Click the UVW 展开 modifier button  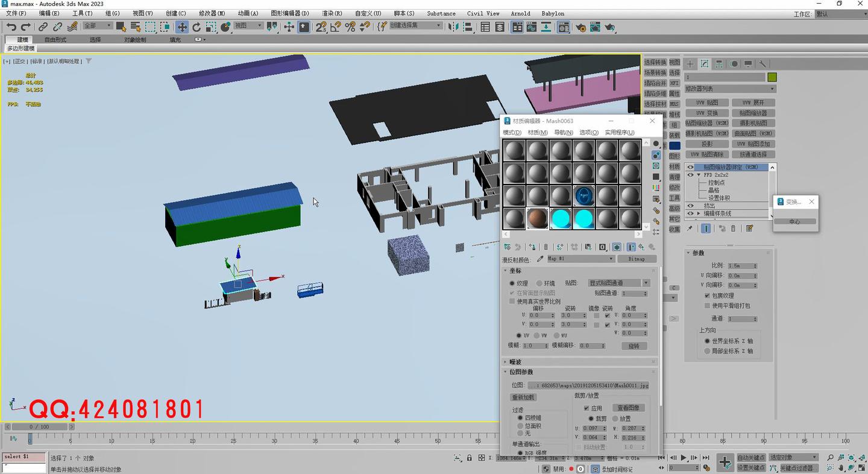753,103
